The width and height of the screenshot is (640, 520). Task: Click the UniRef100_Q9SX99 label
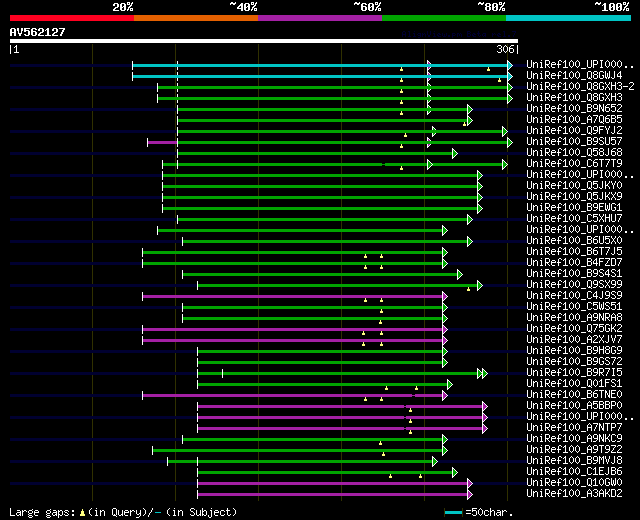[574, 284]
